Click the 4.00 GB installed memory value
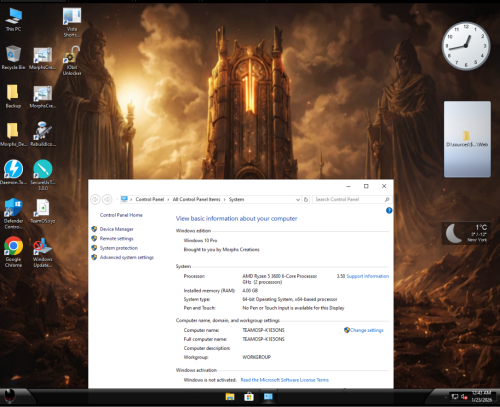The width and height of the screenshot is (500, 407). pos(250,291)
